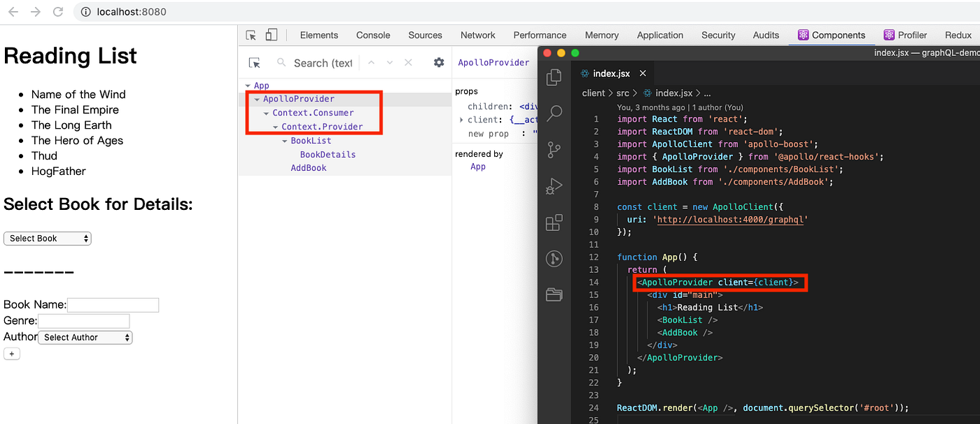The image size is (980, 424).
Task: Collapse the ApolloProvider tree node arrow
Action: coord(258,99)
